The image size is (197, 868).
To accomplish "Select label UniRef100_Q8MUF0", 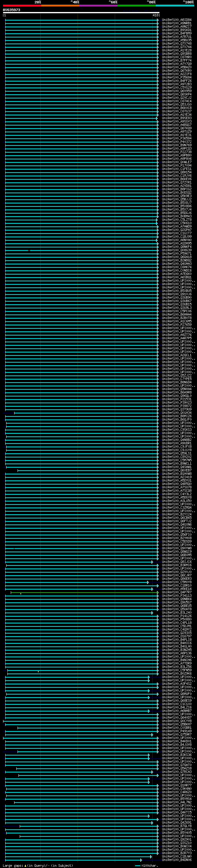I will coord(176,694).
